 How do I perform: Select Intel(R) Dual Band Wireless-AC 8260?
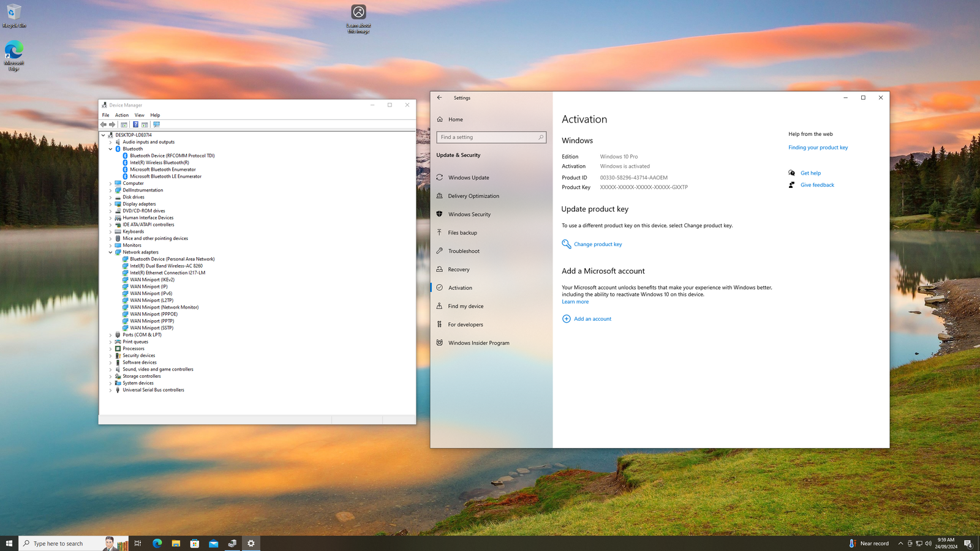(x=166, y=266)
